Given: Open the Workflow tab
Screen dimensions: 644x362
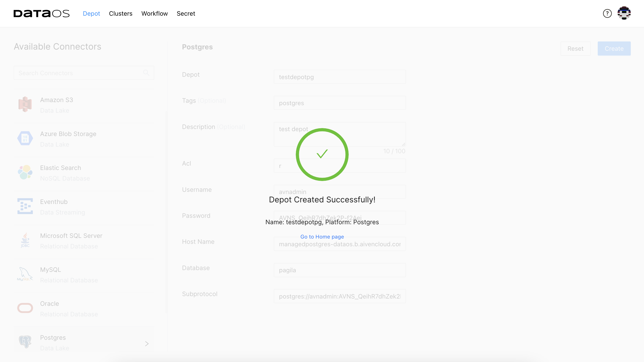Looking at the screenshot, I should click(154, 13).
